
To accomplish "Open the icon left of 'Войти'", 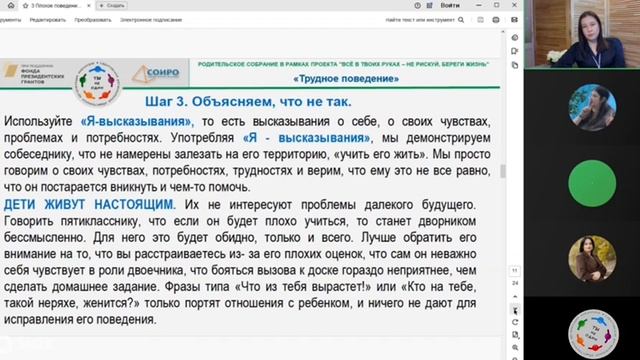I will coord(429,6).
